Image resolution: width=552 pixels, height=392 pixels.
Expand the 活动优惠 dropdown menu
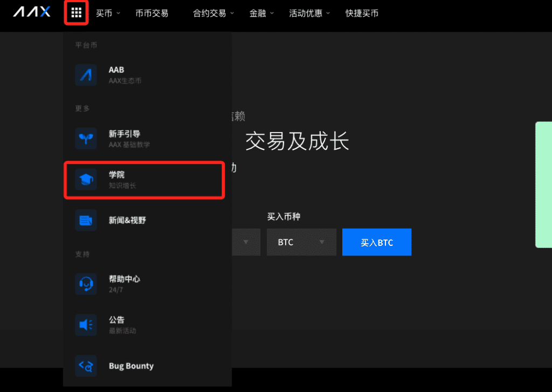[x=309, y=13]
